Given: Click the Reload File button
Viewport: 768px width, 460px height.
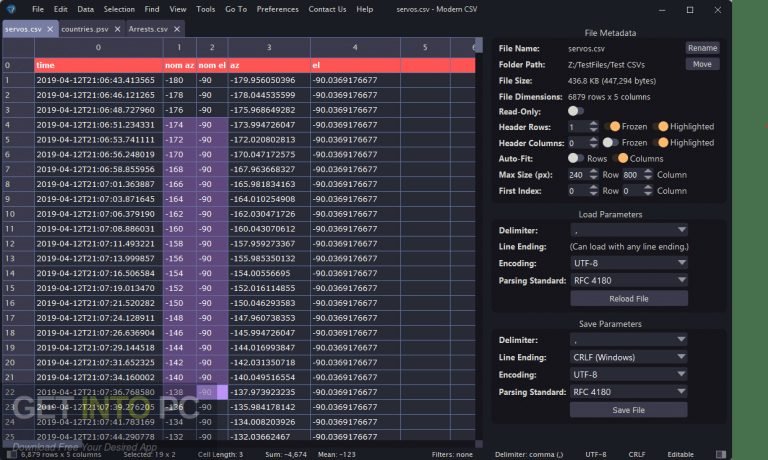Looking at the screenshot, I should click(629, 298).
